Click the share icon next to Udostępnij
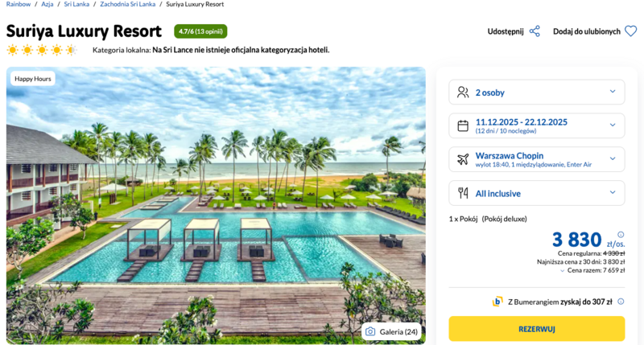Image resolution: width=644 pixels, height=345 pixels. (535, 31)
